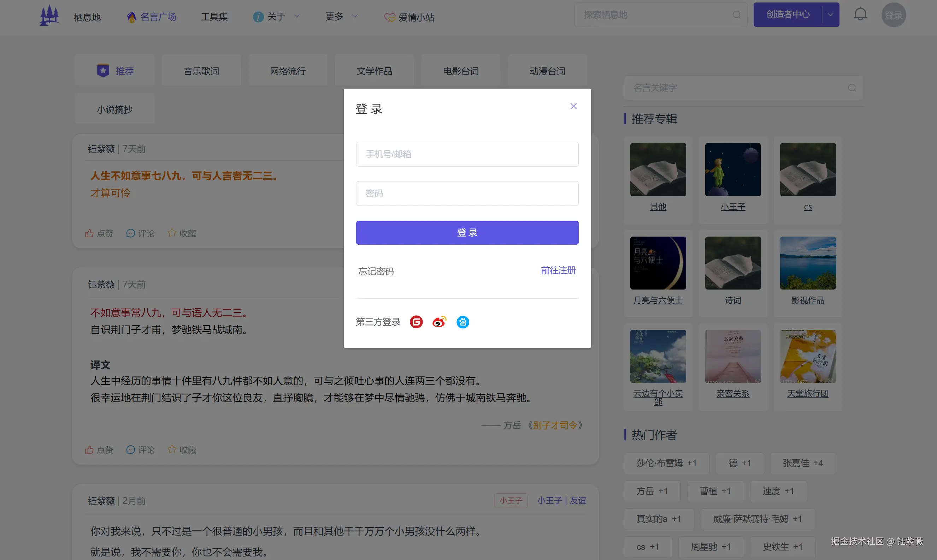Screen dimensions: 937x560
Task: Log in with the Weibo icon
Action: click(439, 322)
